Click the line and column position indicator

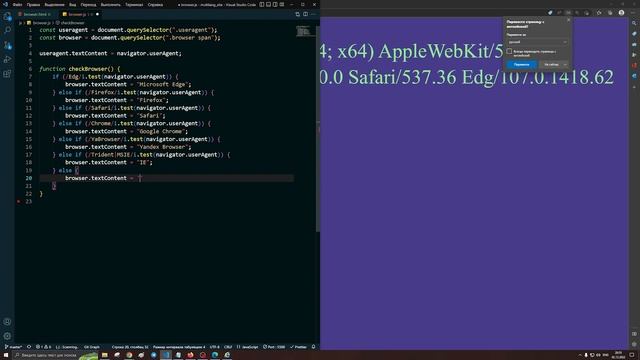[130, 347]
